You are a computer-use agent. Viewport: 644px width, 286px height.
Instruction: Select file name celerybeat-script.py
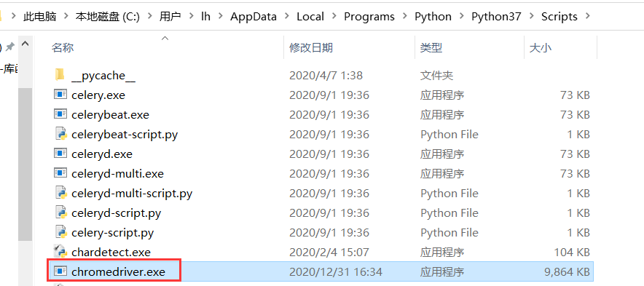pos(125,135)
